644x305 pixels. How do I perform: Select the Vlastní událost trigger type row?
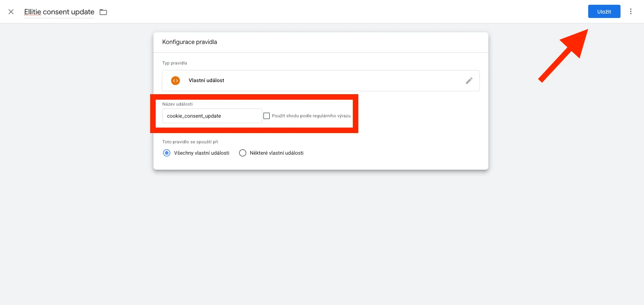point(321,81)
